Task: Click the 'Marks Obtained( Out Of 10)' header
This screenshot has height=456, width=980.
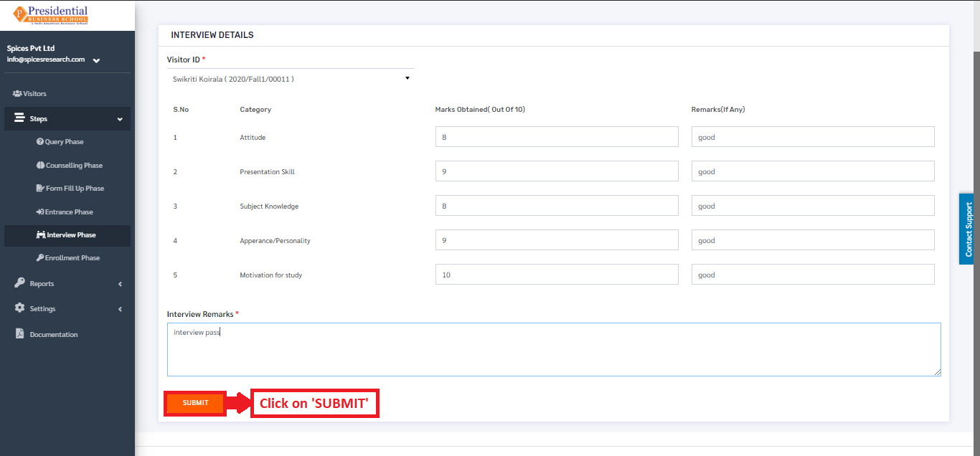Action: click(x=481, y=110)
